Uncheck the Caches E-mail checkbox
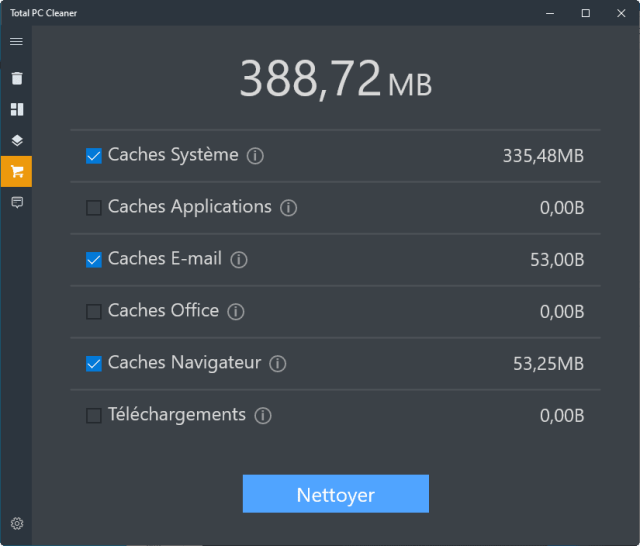The width and height of the screenshot is (640, 546). click(94, 260)
